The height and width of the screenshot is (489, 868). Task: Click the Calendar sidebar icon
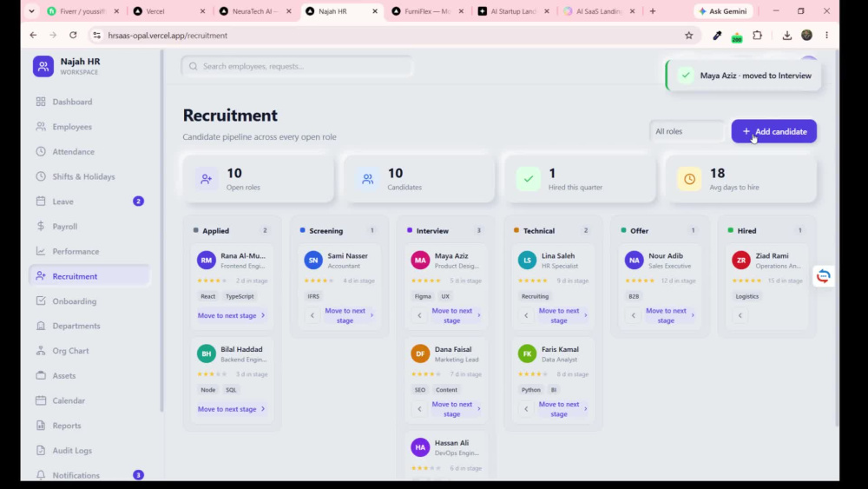pos(41,400)
